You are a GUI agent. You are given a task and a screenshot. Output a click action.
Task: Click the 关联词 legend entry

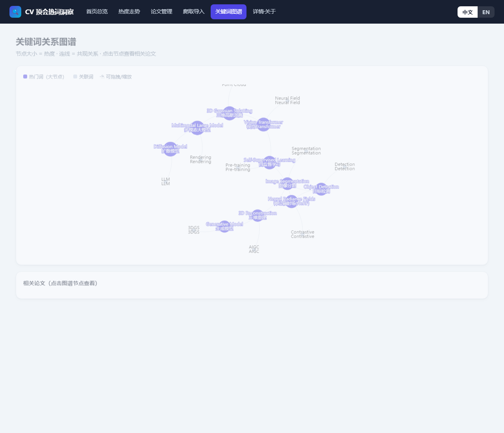83,77
